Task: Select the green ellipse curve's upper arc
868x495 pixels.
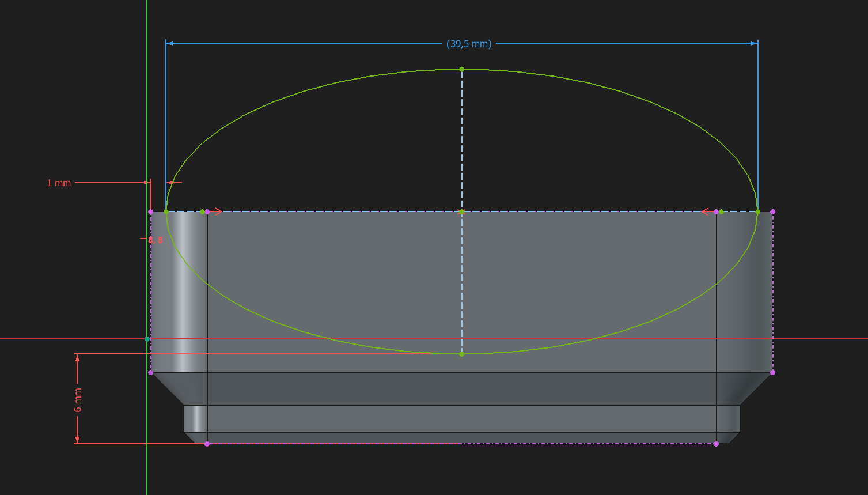Action: [x=461, y=70]
